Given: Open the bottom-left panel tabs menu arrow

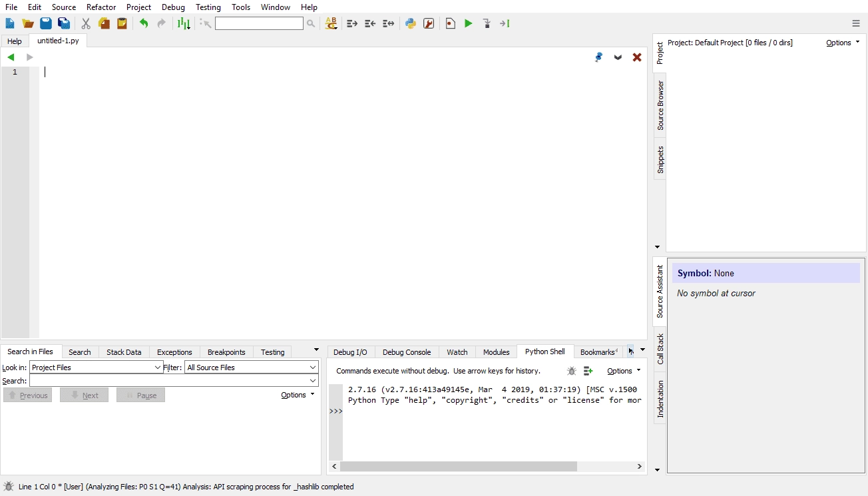Looking at the screenshot, I should [x=316, y=350].
